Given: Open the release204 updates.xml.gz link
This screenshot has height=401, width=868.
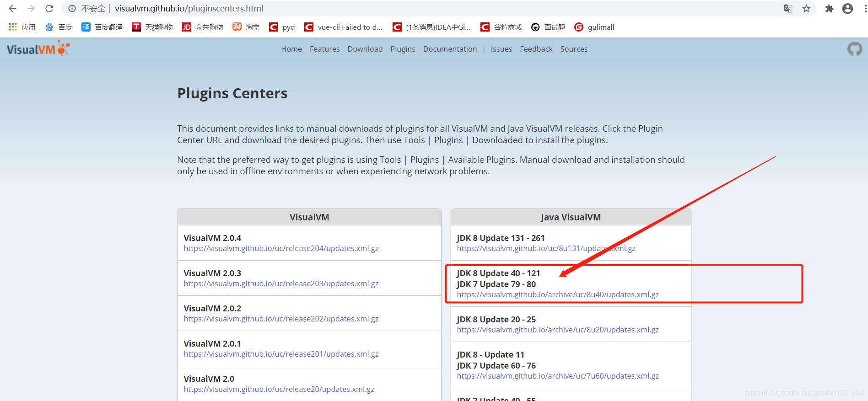Looking at the screenshot, I should pos(281,248).
